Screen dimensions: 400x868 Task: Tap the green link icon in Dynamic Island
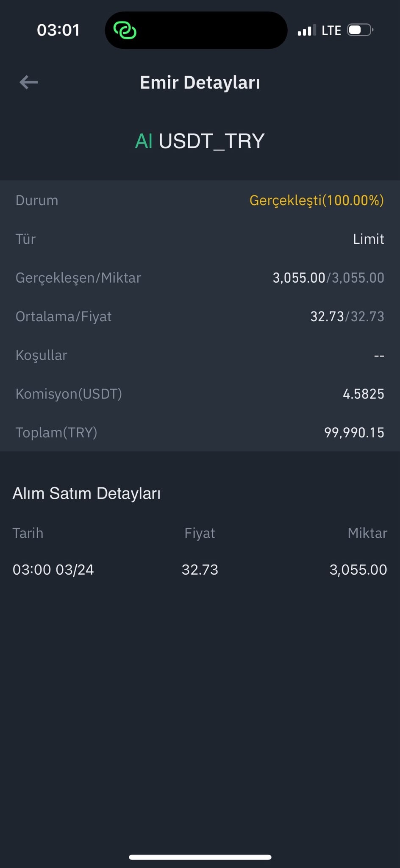pyautogui.click(x=125, y=30)
